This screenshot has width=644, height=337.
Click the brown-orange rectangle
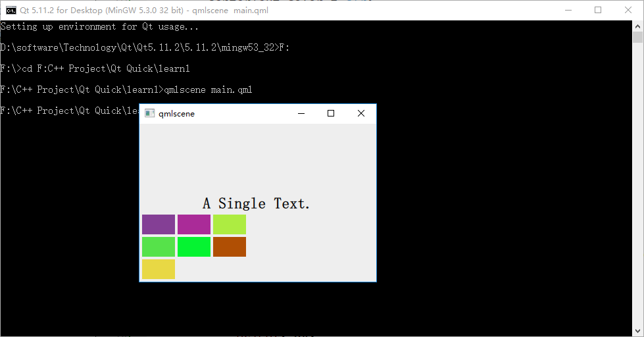[x=230, y=247]
